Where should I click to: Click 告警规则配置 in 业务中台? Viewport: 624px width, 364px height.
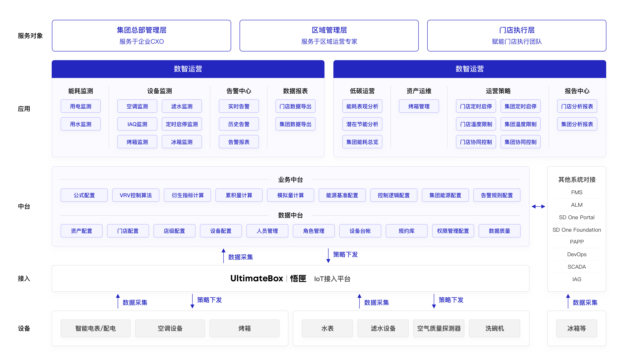tap(497, 195)
